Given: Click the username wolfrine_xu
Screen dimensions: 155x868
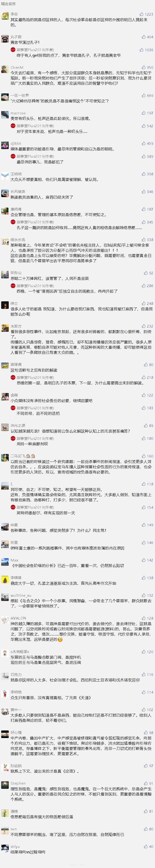Looking at the screenshot, I should coord(21,595).
